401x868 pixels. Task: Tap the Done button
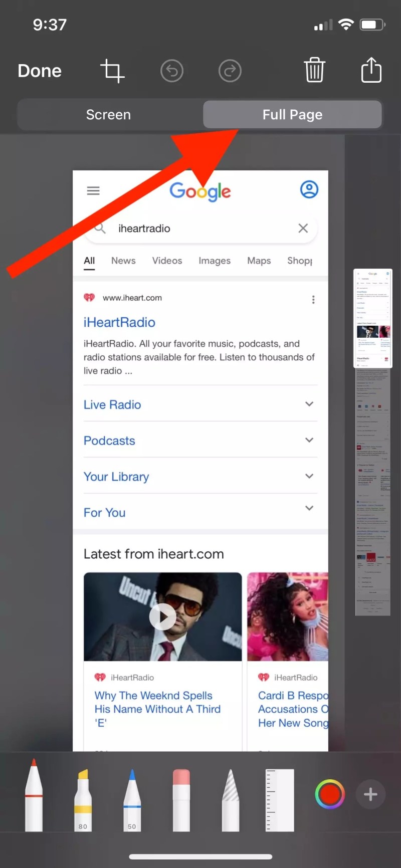(x=40, y=71)
